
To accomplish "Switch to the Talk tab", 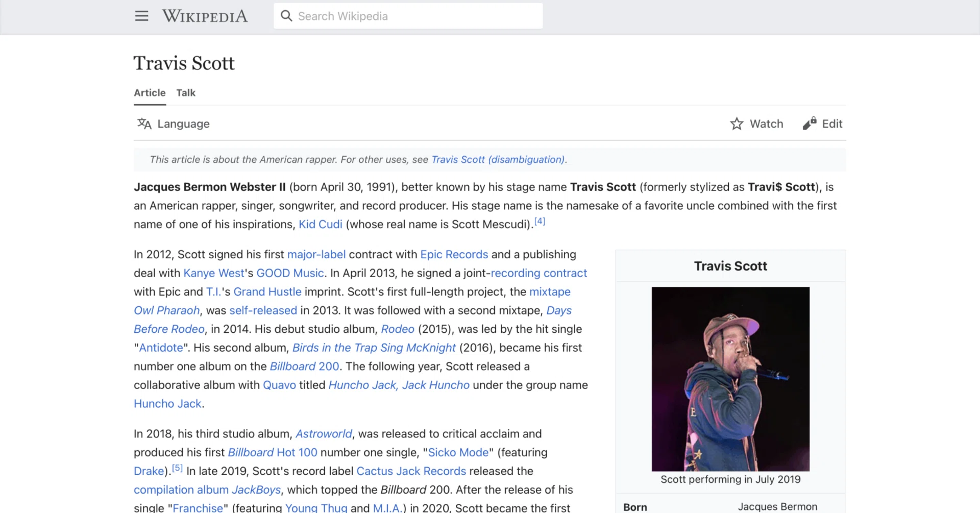I will (x=186, y=93).
